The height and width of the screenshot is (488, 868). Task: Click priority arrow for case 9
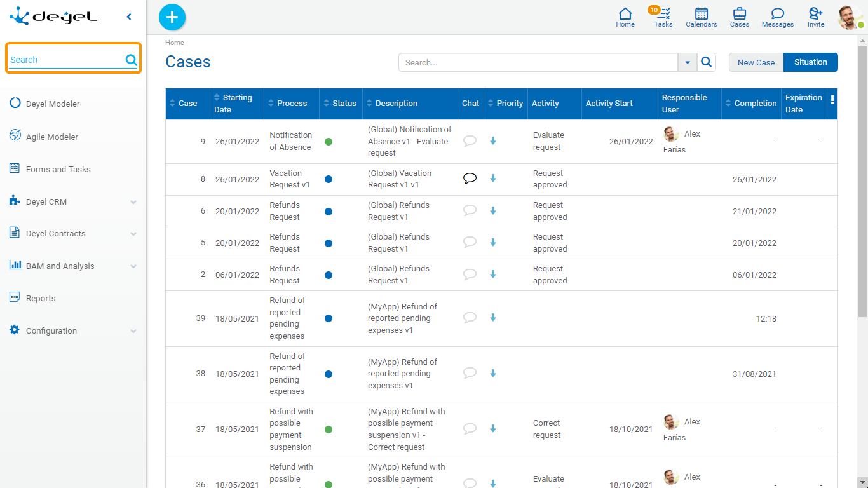pyautogui.click(x=492, y=141)
